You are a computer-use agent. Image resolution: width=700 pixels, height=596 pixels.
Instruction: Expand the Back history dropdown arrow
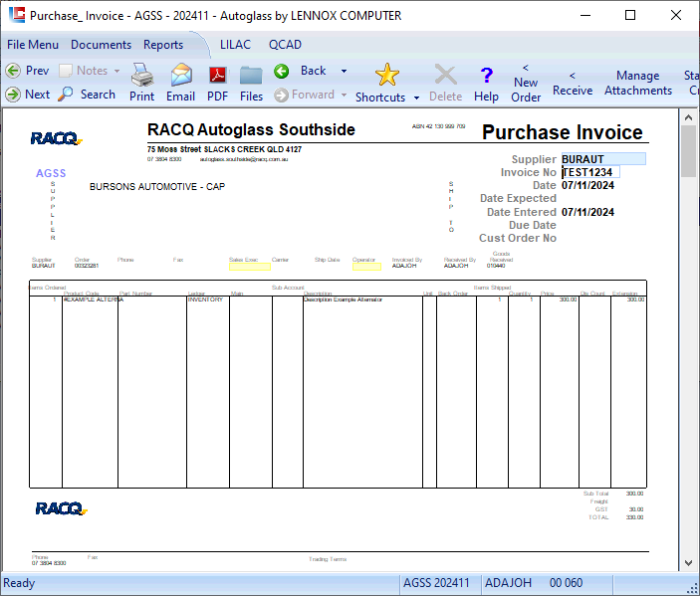[x=344, y=71]
